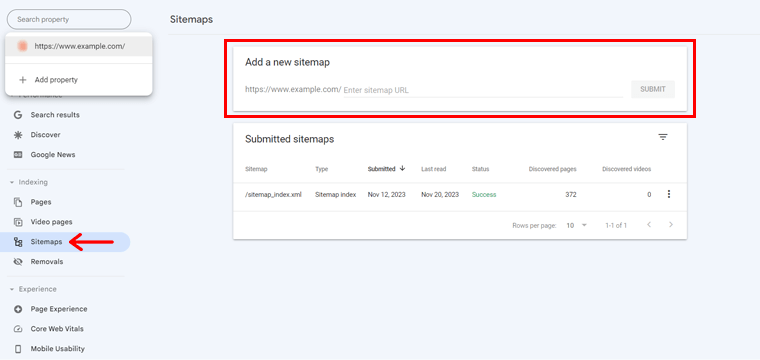The width and height of the screenshot is (760, 360).
Task: Click the Removals crossed-eye icon
Action: 18,262
